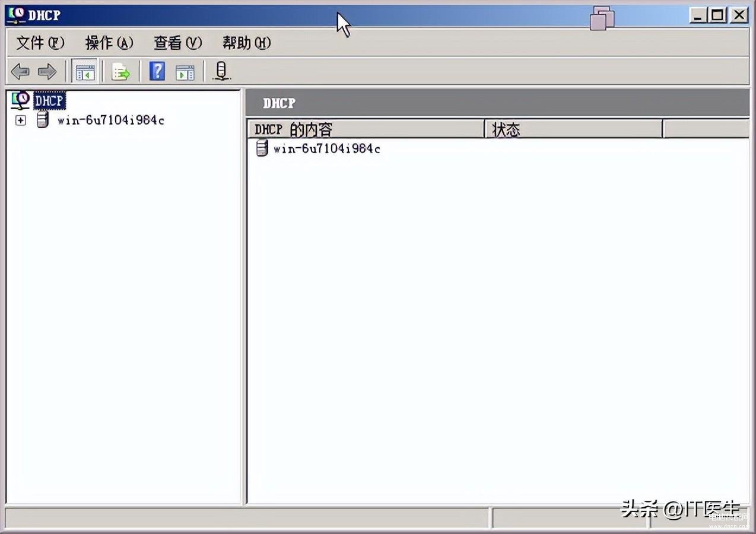This screenshot has height=534, width=756.
Task: Click the DHCP root clock icon in the tree
Action: [x=20, y=100]
